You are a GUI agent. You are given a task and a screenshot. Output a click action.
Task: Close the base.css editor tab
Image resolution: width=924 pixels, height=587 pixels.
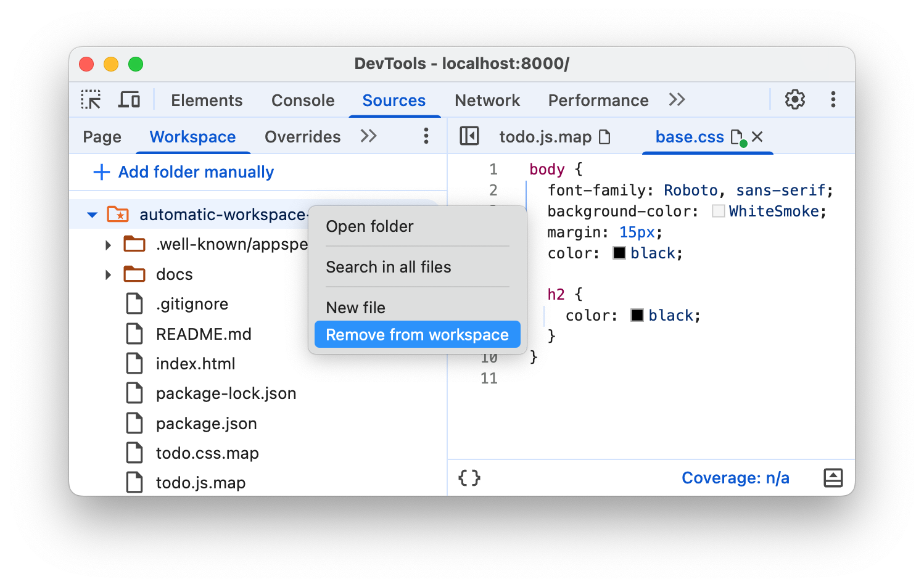click(757, 136)
